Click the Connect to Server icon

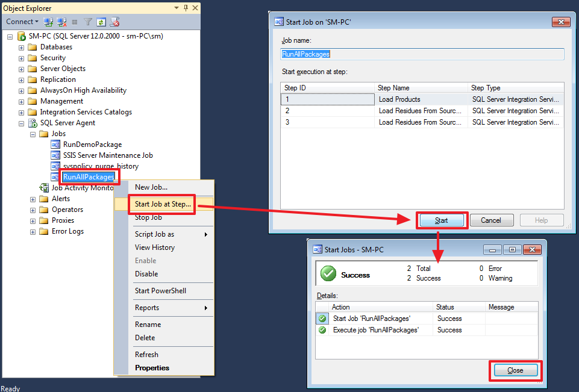pyautogui.click(x=48, y=22)
